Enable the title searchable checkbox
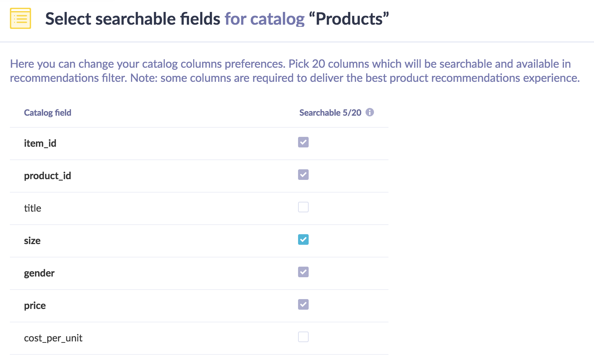The height and width of the screenshot is (364, 594). [303, 207]
